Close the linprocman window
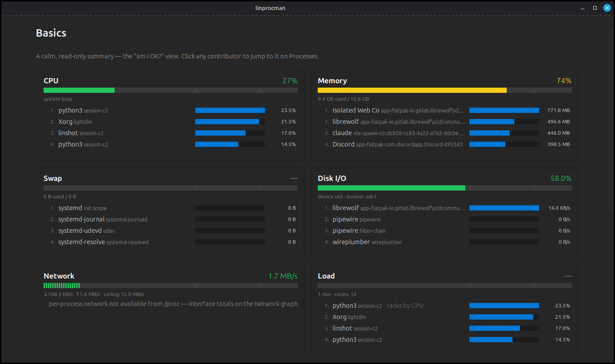This screenshot has width=615, height=364. [607, 8]
